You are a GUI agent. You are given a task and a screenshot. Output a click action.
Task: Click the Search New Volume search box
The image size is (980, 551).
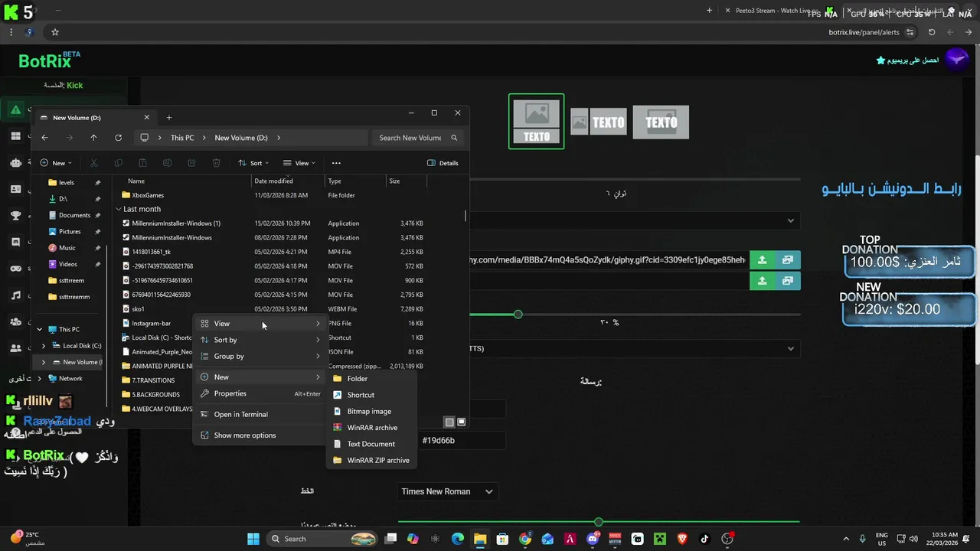click(x=417, y=138)
